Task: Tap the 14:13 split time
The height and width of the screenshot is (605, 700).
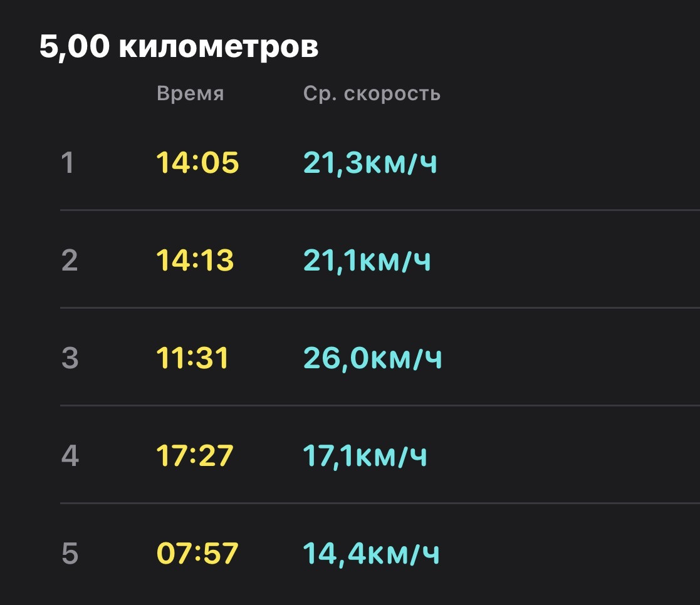Action: (195, 260)
